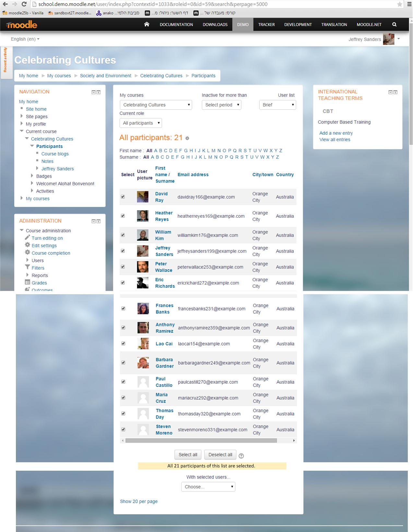Open the User list Brief dropdown
The width and height of the screenshot is (413, 532).
click(278, 105)
